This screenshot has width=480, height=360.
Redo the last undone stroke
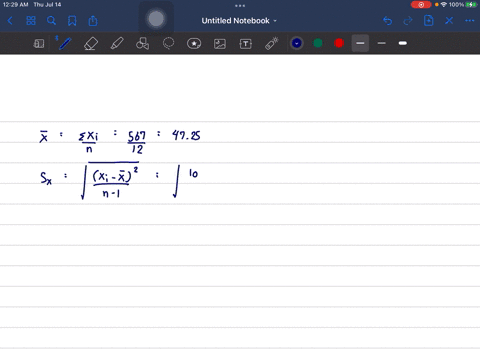(408, 21)
